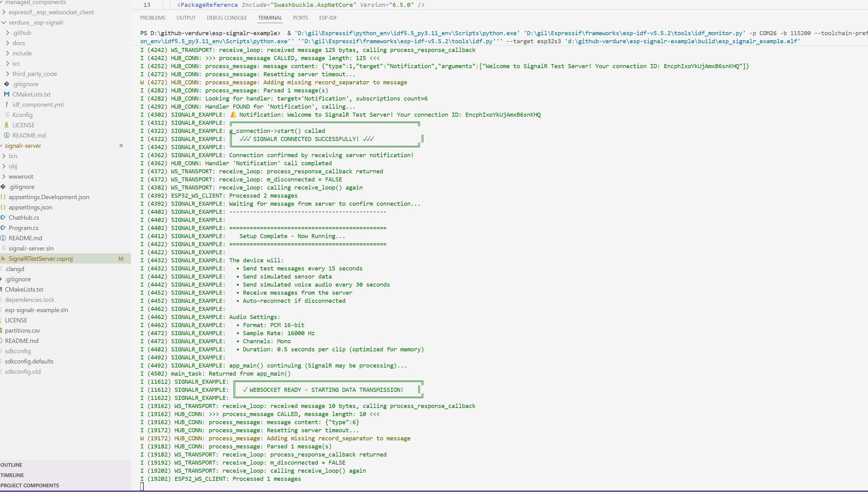The height and width of the screenshot is (492, 868).
Task: Expand the .github folder
Action: coord(21,33)
